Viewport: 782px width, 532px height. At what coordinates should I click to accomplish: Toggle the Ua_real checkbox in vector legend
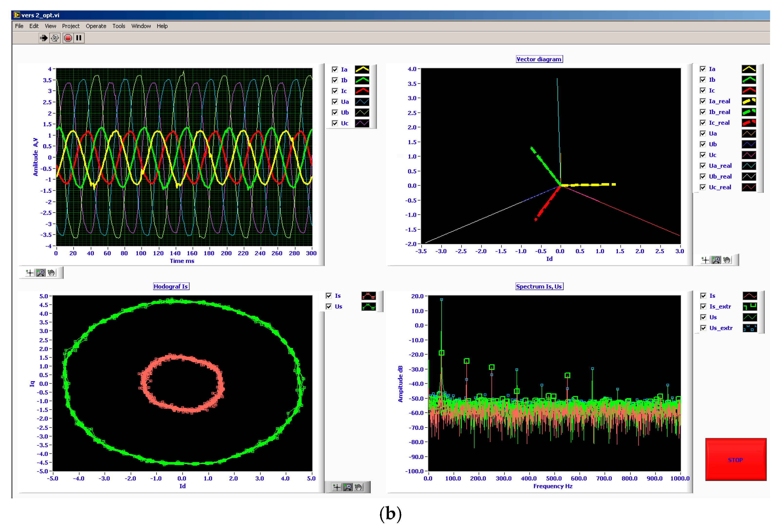(703, 166)
